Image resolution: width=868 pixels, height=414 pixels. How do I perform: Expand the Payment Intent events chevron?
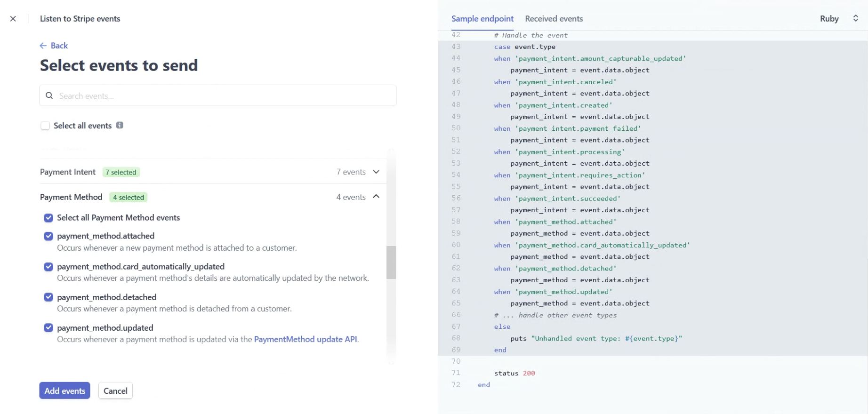click(376, 172)
